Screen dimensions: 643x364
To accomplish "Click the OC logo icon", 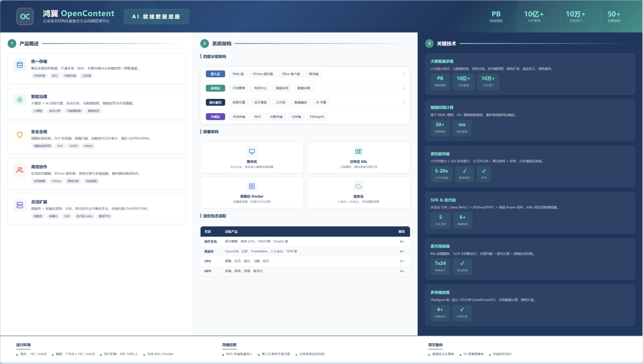I will (25, 17).
